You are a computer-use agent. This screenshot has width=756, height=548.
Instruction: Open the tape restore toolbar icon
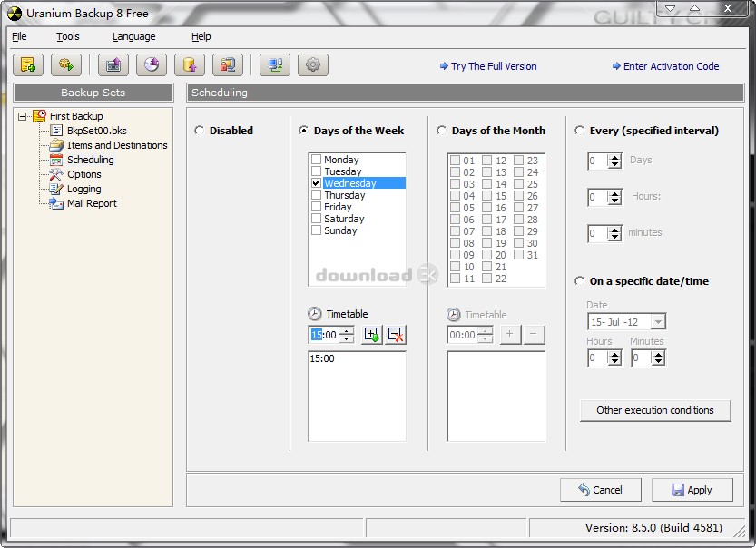click(x=113, y=65)
